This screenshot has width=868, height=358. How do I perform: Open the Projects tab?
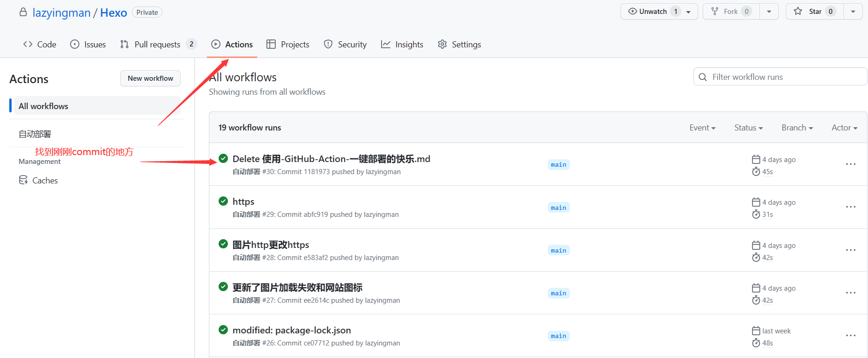coord(288,44)
